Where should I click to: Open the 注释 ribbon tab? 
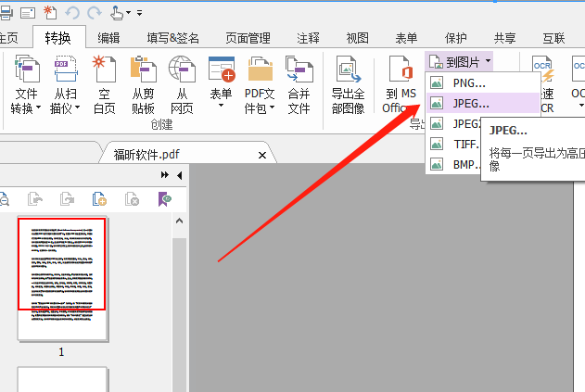309,38
